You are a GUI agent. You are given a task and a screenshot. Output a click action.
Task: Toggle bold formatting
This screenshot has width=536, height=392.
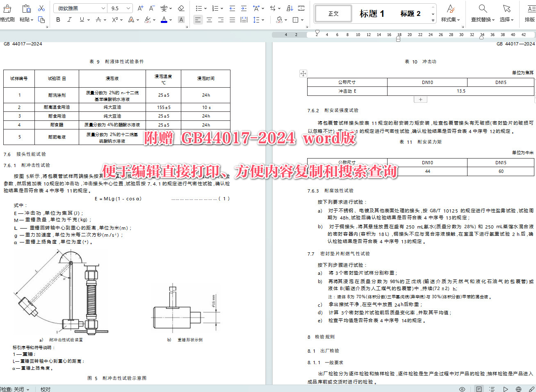point(58,19)
